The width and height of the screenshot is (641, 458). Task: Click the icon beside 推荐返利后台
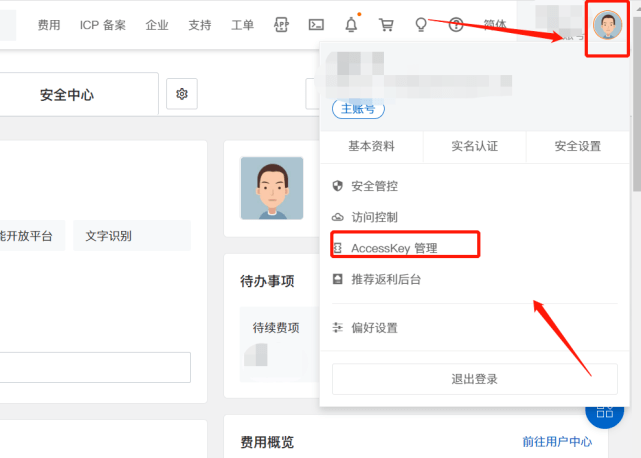(337, 279)
